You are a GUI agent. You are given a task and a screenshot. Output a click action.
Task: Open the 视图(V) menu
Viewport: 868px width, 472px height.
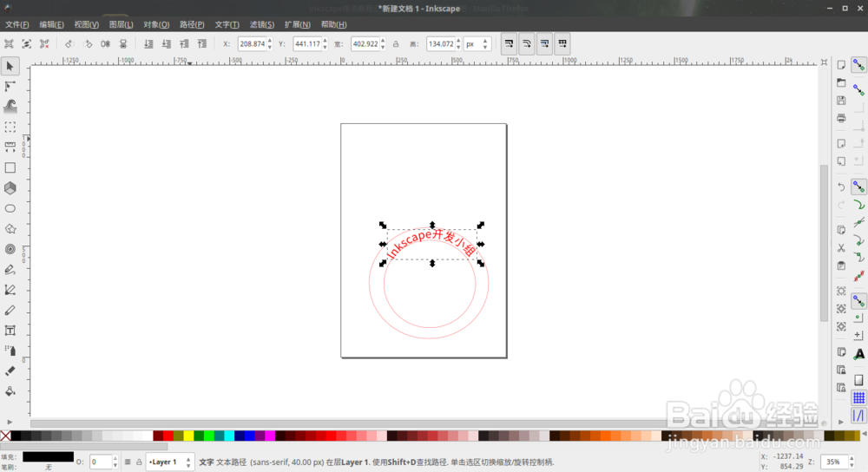[86, 24]
